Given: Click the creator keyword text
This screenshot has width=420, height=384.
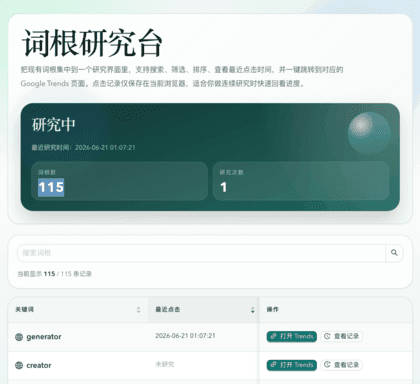Looking at the screenshot, I should [39, 365].
